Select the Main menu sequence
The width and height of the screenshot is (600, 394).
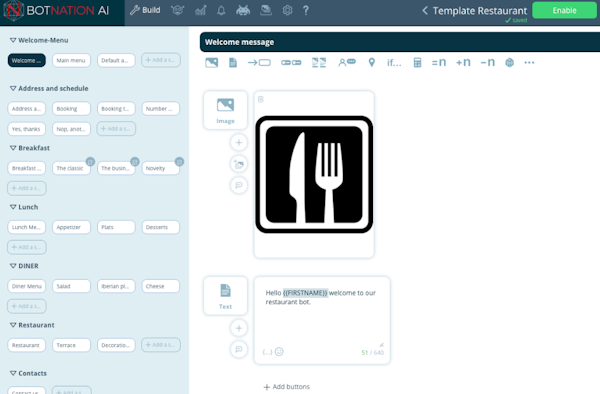[x=71, y=60]
